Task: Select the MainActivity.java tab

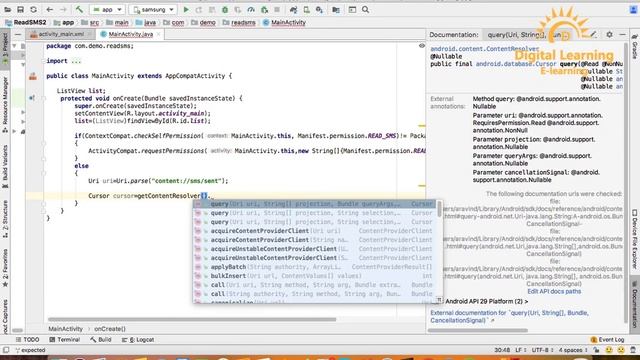Action: point(131,34)
